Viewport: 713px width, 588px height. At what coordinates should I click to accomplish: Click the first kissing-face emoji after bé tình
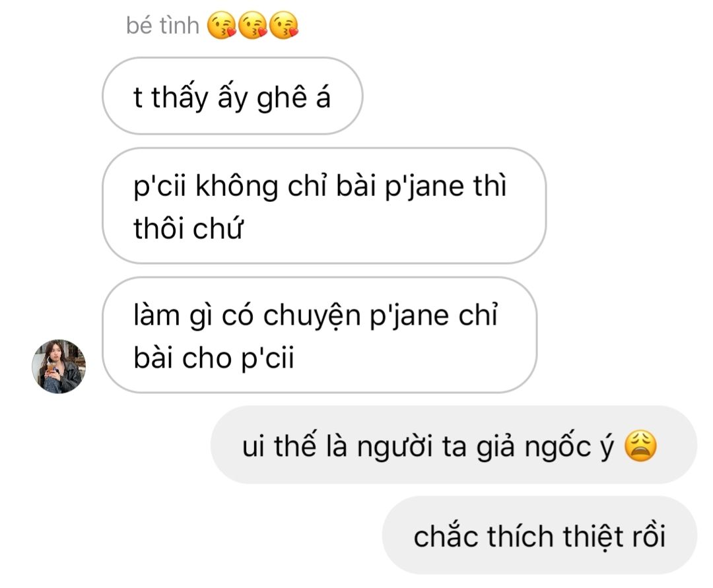click(222, 26)
